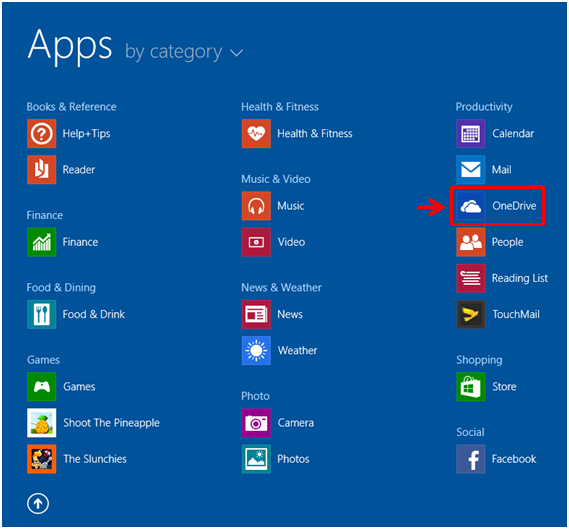This screenshot has width=569, height=529.
Task: Open the Video app icon
Action: tap(256, 242)
